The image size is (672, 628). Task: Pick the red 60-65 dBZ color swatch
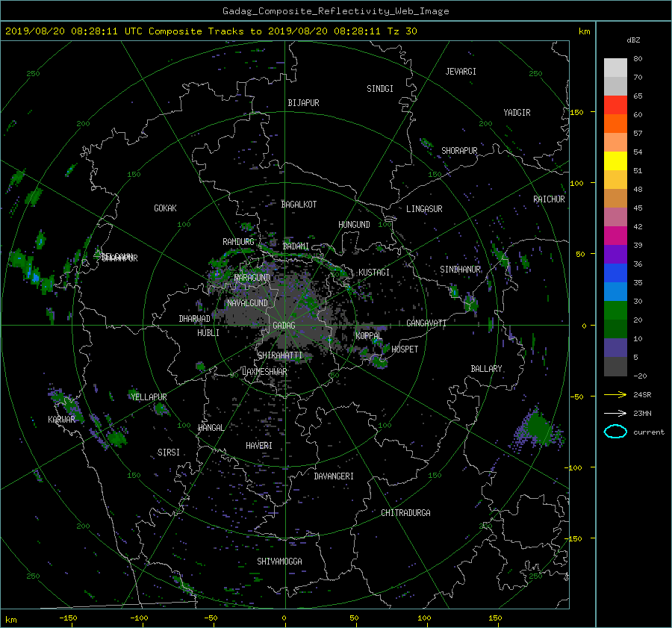point(615,105)
